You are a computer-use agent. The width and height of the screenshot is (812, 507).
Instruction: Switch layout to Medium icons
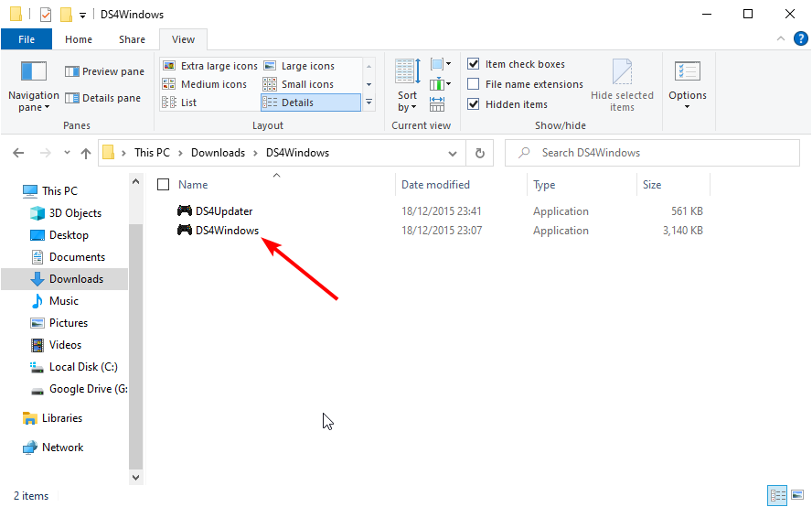205,84
